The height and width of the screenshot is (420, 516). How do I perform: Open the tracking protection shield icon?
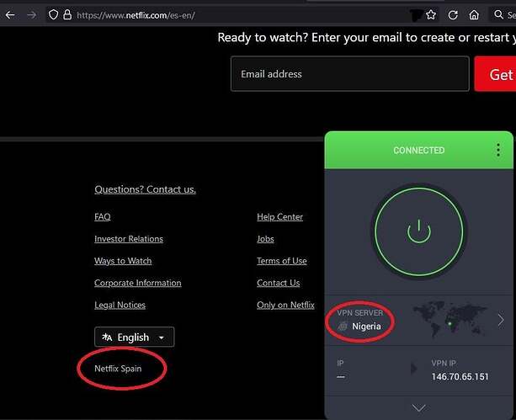point(52,15)
